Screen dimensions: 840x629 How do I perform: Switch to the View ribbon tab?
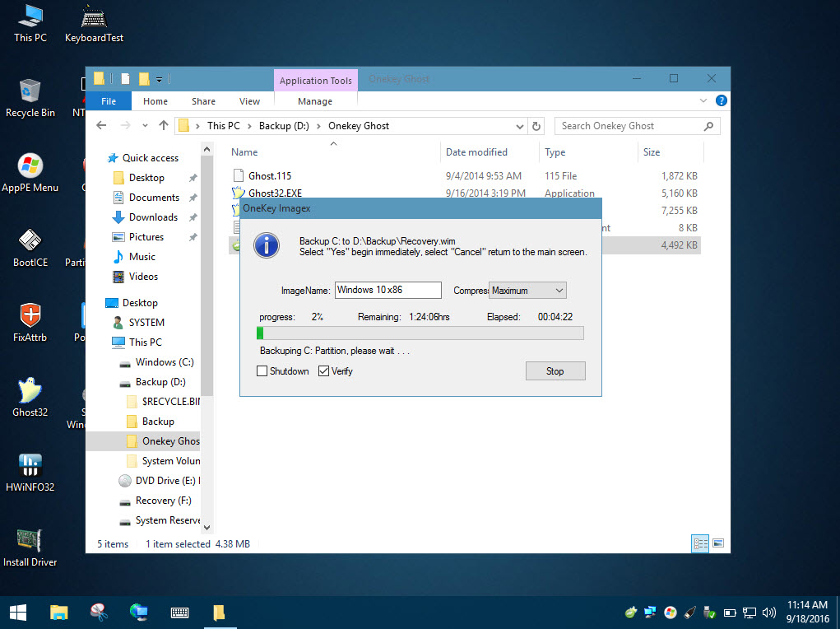(249, 100)
